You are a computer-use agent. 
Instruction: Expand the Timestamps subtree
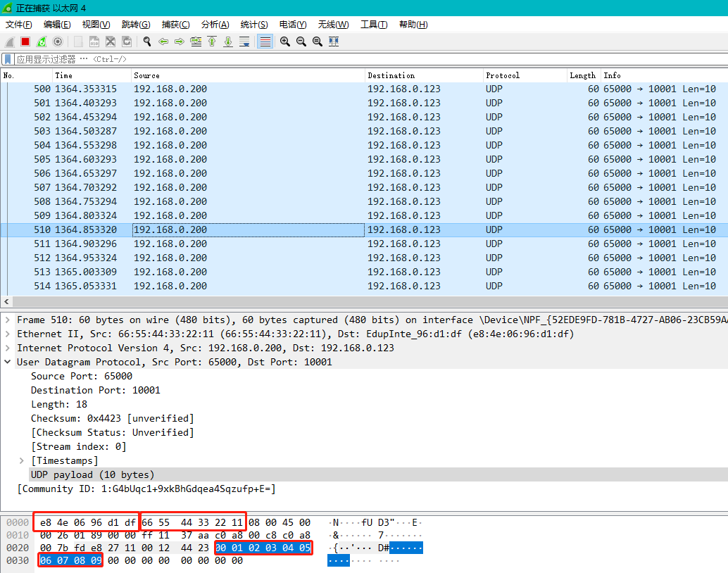[x=22, y=460]
